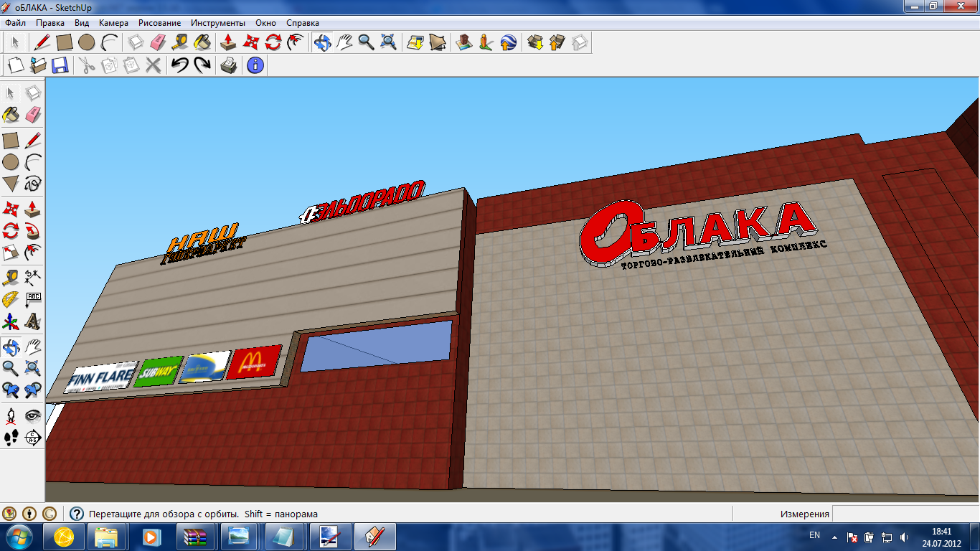The height and width of the screenshot is (551, 980).
Task: Open the Вид menu
Action: pyautogui.click(x=82, y=23)
